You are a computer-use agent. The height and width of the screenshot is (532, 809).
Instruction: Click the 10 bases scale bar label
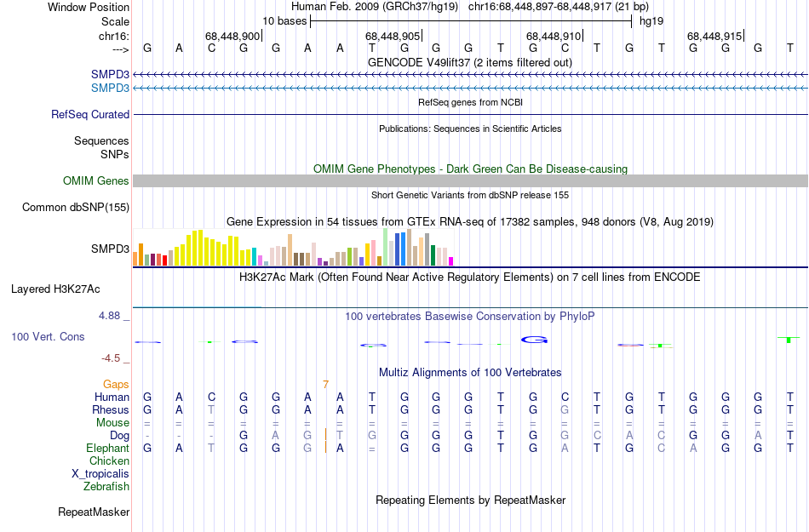tap(284, 21)
